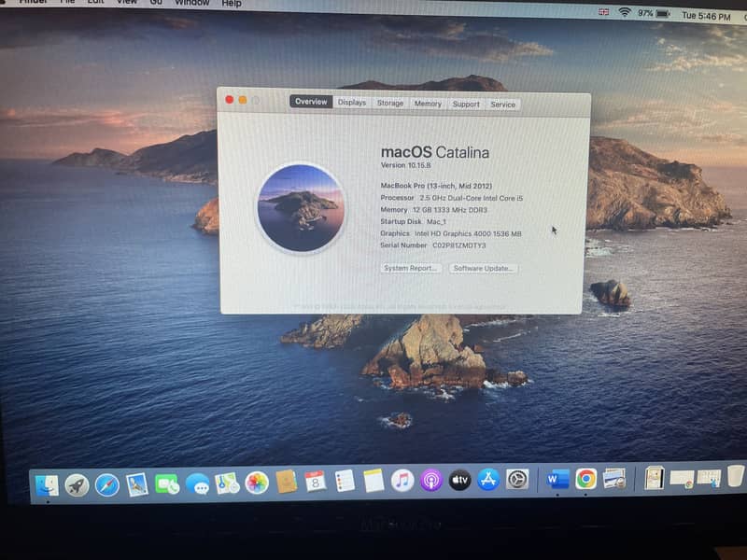This screenshot has width=747, height=560.
Task: Click the Catalina island logo image
Action: coord(301,208)
